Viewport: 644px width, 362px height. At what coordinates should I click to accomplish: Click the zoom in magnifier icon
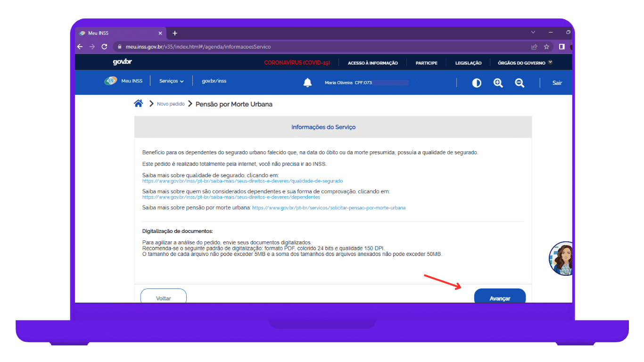pyautogui.click(x=498, y=83)
